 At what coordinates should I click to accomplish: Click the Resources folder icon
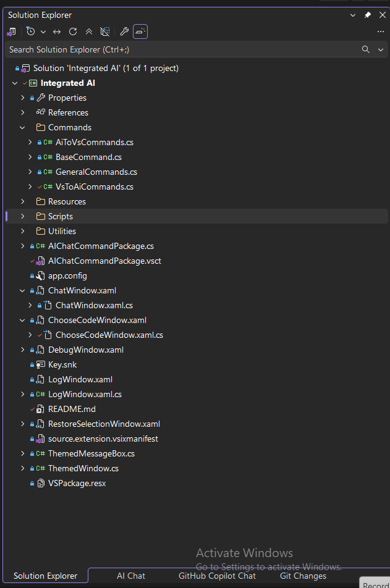click(41, 201)
